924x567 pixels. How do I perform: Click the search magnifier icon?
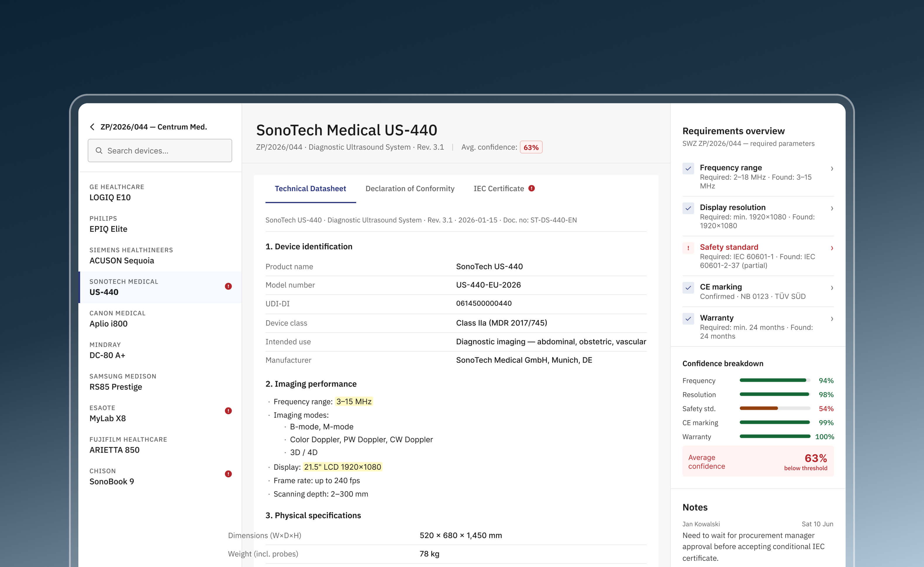tap(99, 151)
